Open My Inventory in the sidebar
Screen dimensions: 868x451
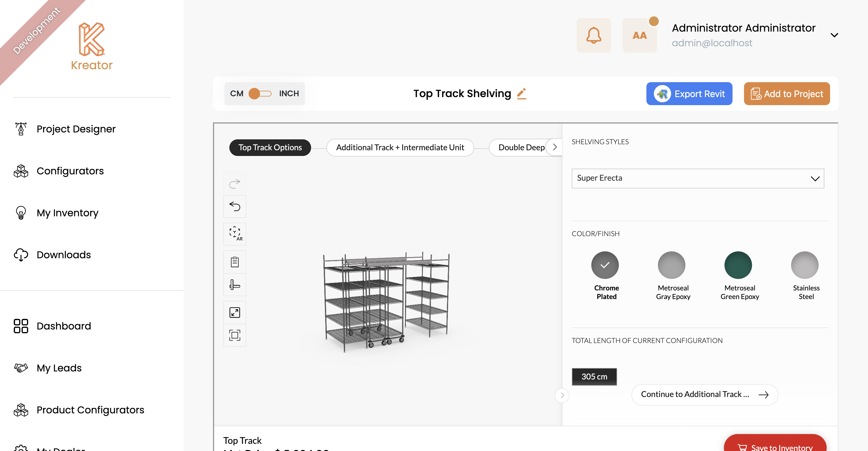click(67, 213)
